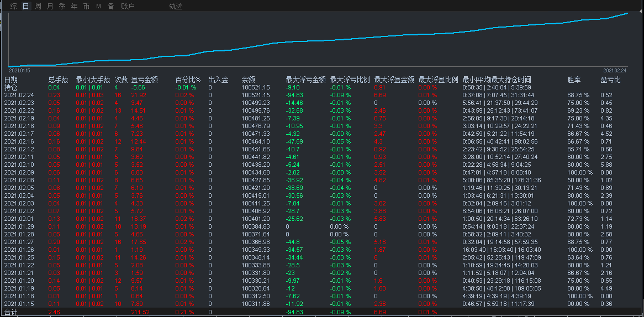Screen dimensions: 644x317
Task: Open the 币 currency tab
Action: [86, 6]
